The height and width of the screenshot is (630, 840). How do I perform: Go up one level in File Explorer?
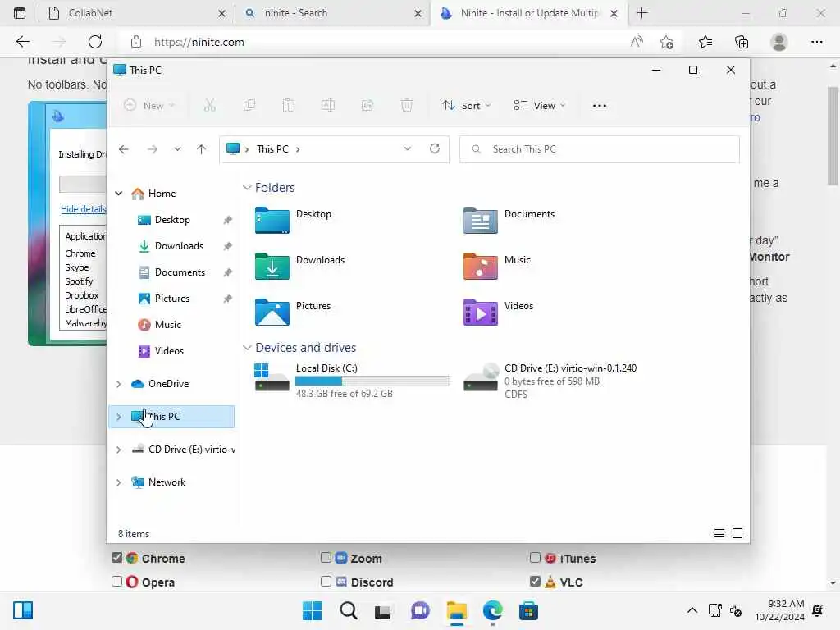202,149
